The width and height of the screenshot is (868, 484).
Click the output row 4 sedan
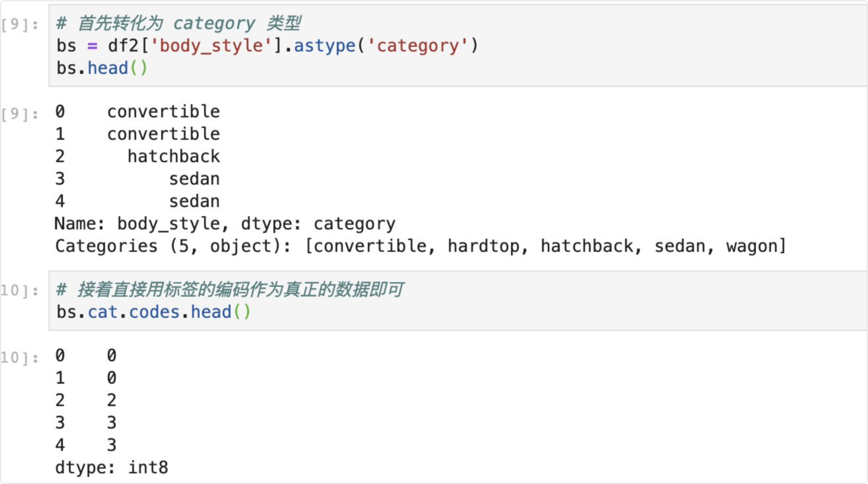[x=137, y=201]
